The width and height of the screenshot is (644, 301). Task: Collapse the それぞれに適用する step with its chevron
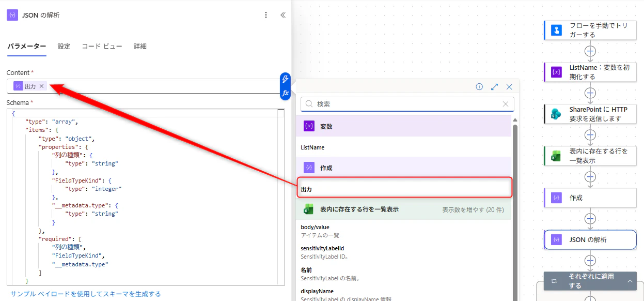pyautogui.click(x=630, y=281)
